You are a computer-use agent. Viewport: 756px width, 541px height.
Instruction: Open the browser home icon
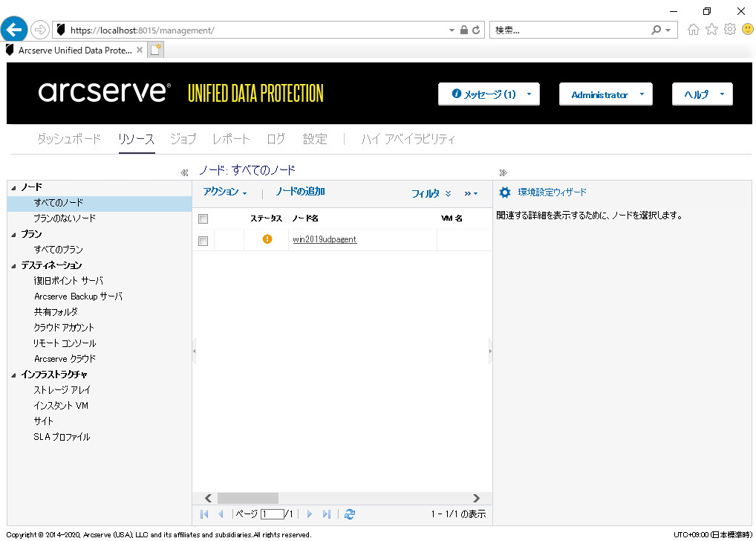point(694,30)
